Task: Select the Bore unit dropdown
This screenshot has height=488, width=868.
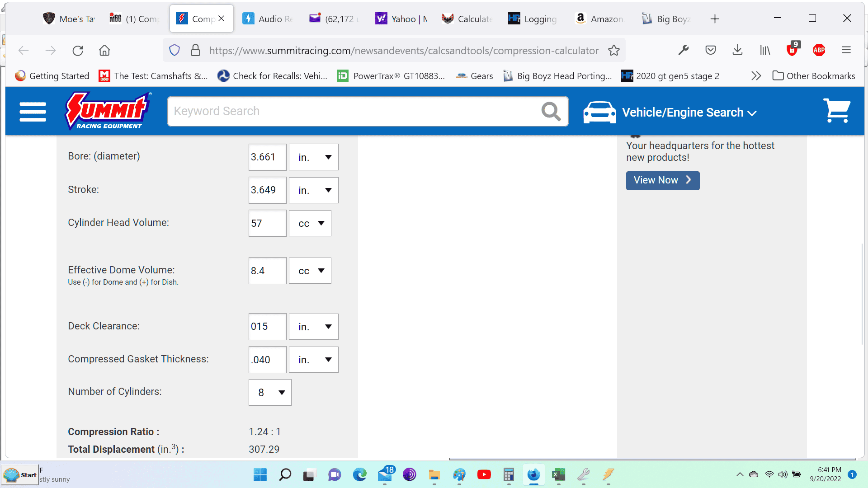Action: click(314, 157)
